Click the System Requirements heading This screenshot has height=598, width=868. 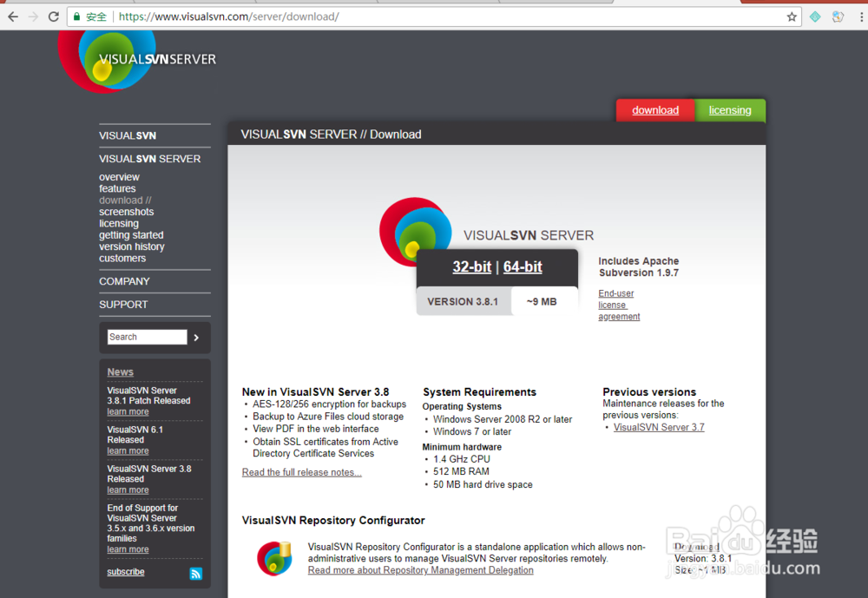(x=479, y=392)
